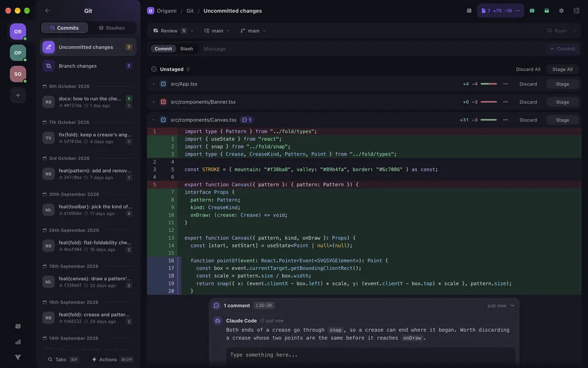The image size is (588, 368).
Task: Open more options for src/components/Canvas.tsx
Action: point(506,120)
